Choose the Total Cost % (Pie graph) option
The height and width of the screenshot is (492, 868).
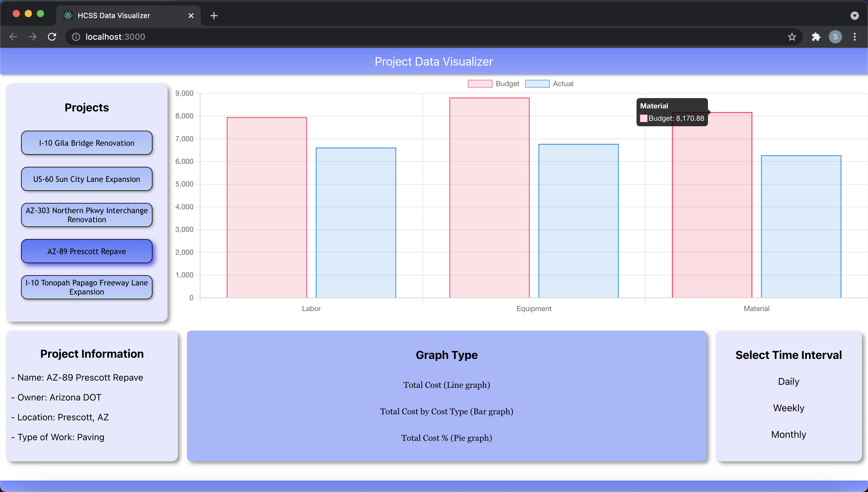coord(446,438)
